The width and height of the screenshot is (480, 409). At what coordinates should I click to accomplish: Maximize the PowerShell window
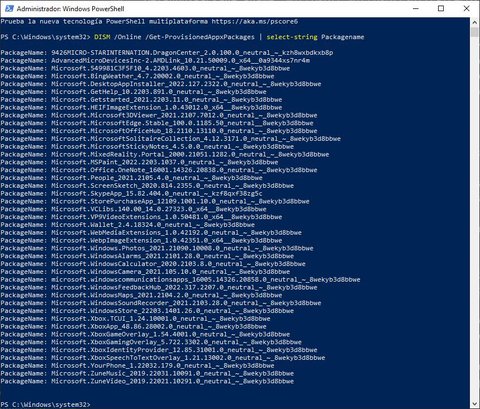click(441, 8)
